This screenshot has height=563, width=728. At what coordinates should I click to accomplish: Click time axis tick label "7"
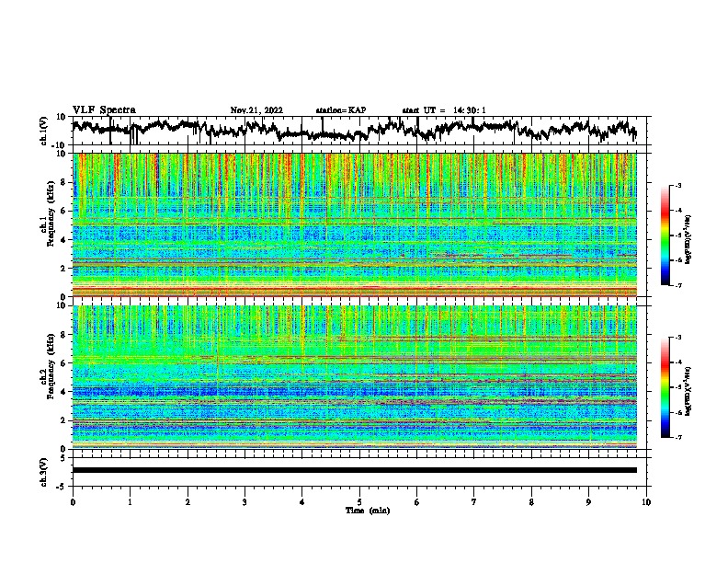(474, 502)
